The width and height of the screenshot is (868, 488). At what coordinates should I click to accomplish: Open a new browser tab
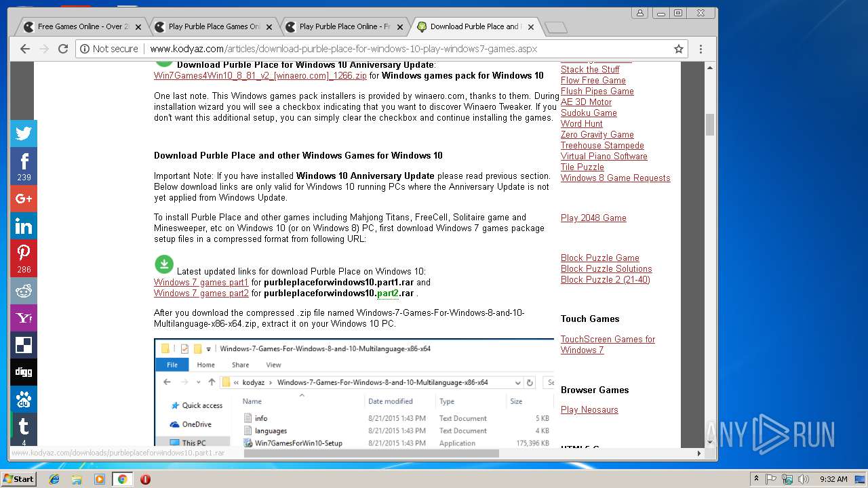555,27
